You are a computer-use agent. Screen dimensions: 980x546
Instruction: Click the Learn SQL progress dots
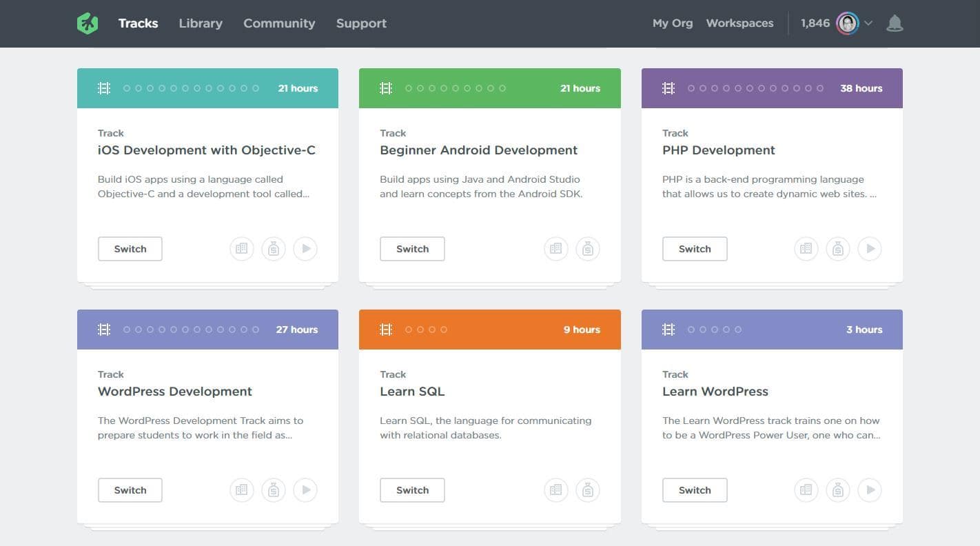click(426, 330)
